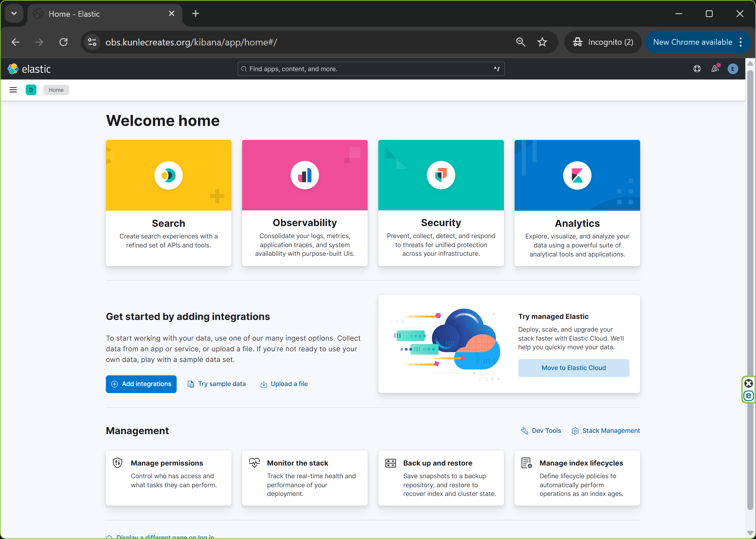Open the Dev Tools link
Viewport: 756px width, 539px height.
point(546,431)
